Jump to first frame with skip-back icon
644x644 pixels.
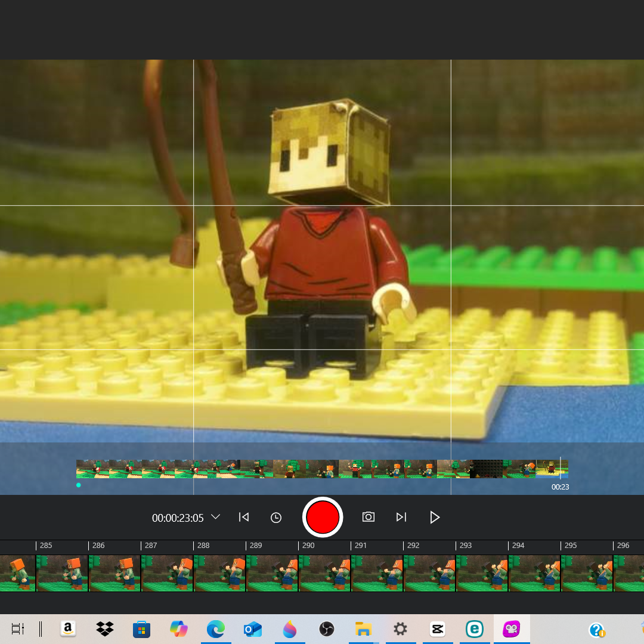pos(243,517)
